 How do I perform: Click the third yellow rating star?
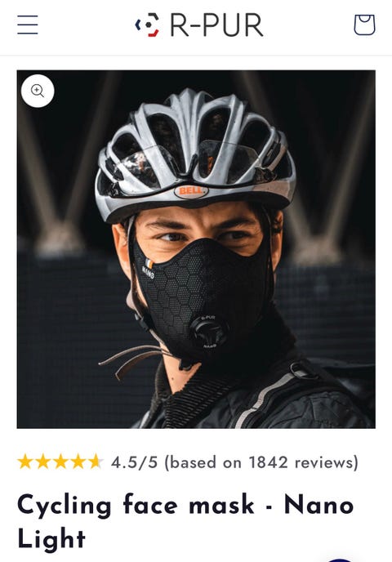[x=60, y=462]
